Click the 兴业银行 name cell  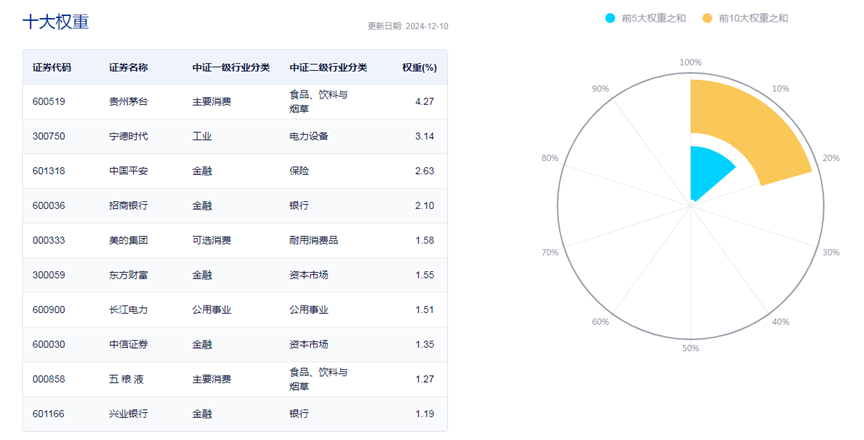tap(128, 414)
